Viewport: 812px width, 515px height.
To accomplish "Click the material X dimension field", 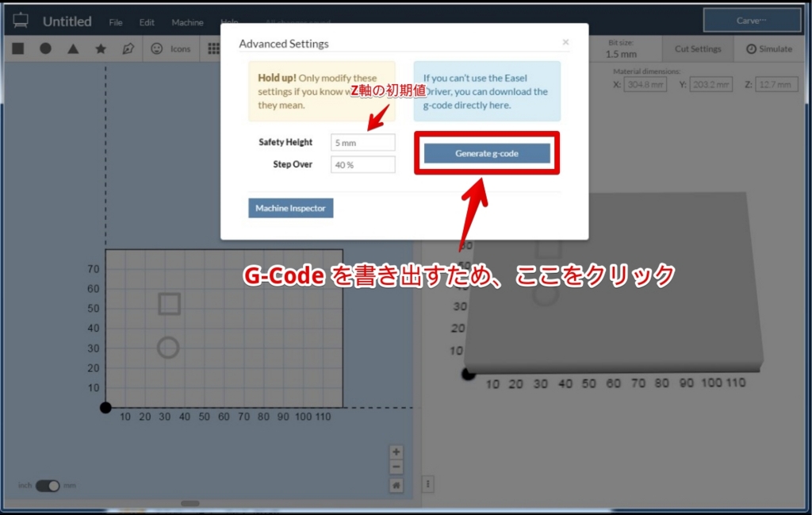I will 645,84.
